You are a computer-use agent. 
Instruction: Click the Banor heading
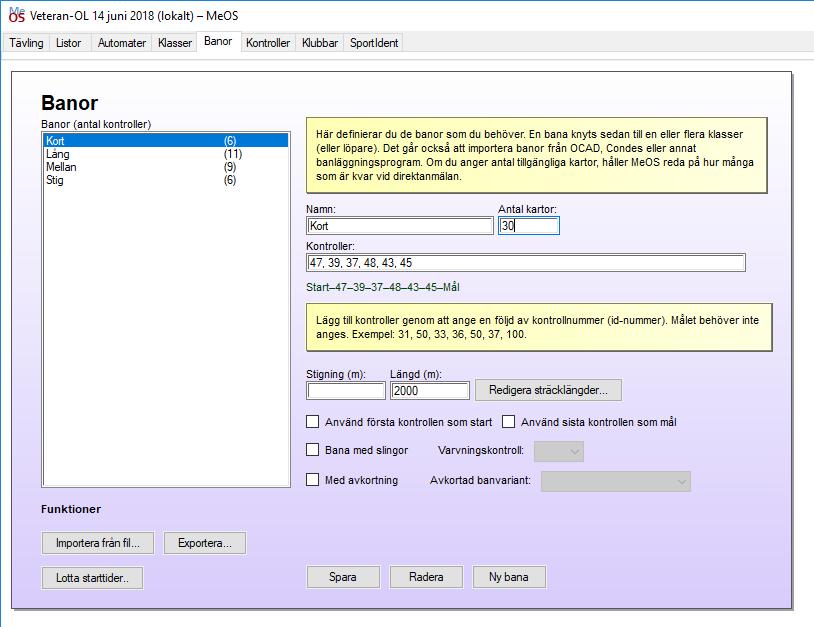pyautogui.click(x=70, y=103)
